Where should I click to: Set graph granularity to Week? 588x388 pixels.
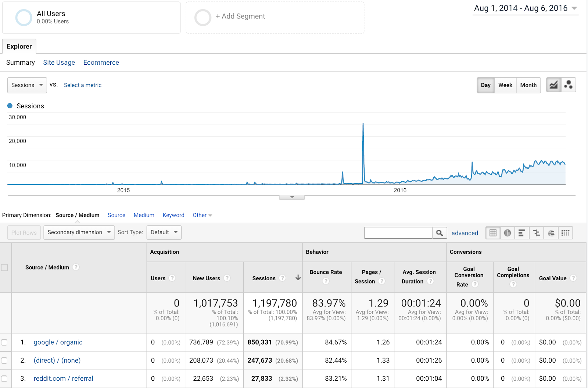pos(505,85)
